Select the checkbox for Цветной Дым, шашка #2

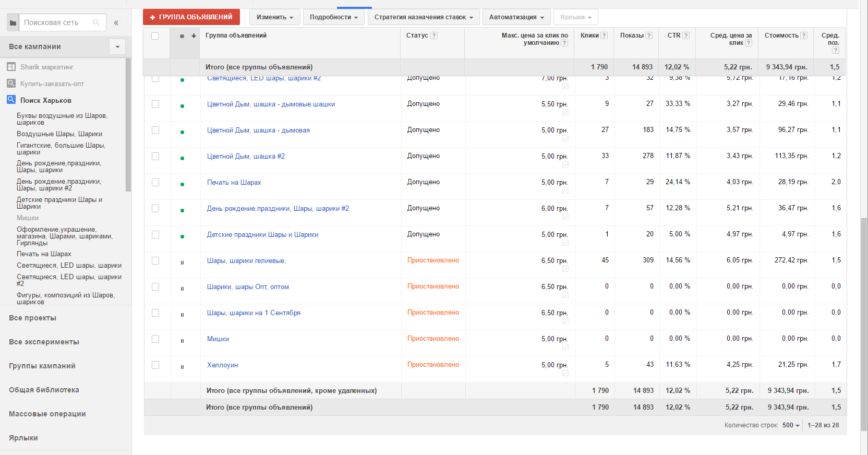click(155, 156)
